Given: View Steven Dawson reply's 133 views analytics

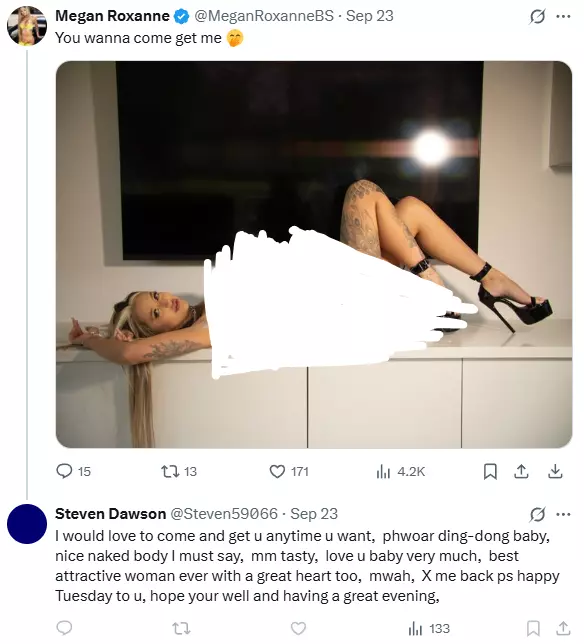Looking at the screenshot, I should (x=429, y=628).
